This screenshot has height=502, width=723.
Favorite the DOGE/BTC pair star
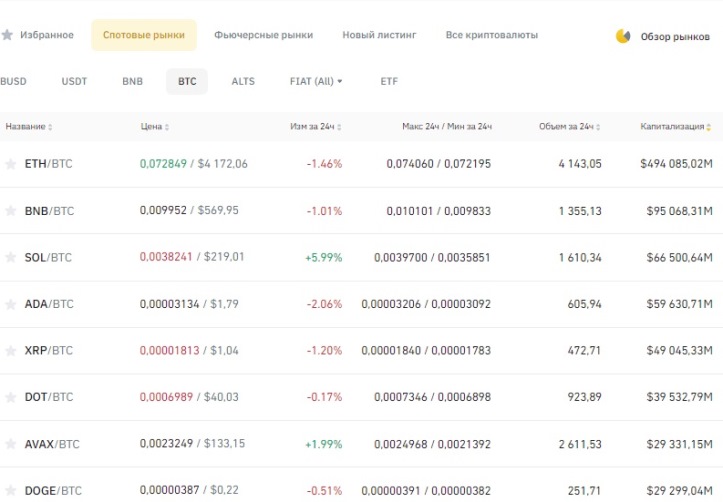pos(10,490)
